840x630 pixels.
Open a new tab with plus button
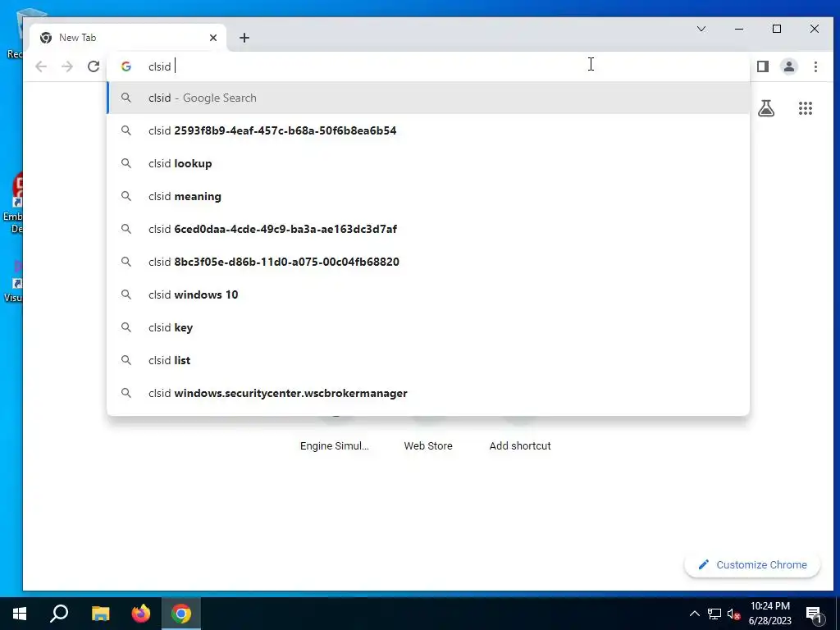244,38
